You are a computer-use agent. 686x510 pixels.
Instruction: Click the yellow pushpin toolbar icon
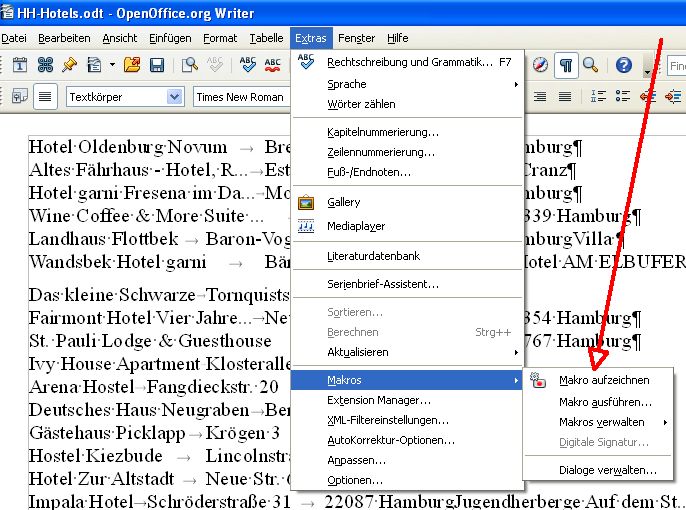pyautogui.click(x=69, y=65)
